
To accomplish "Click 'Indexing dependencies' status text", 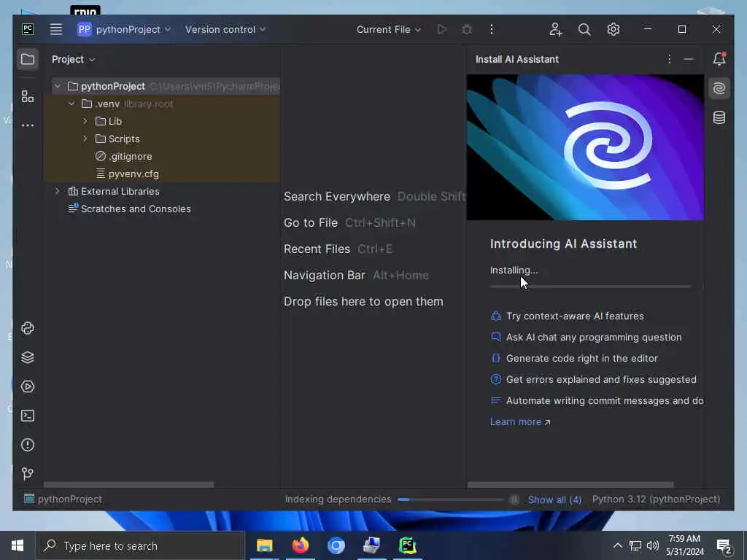I will [338, 499].
